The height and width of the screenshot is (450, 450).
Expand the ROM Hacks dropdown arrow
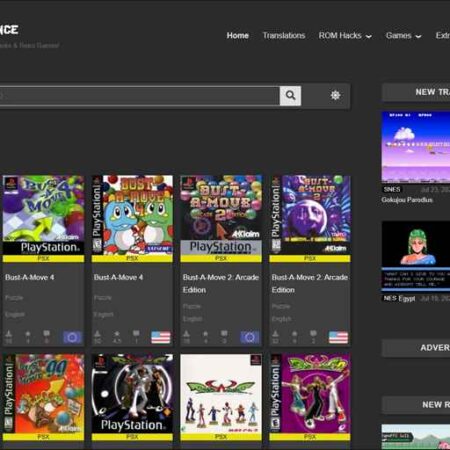(369, 36)
